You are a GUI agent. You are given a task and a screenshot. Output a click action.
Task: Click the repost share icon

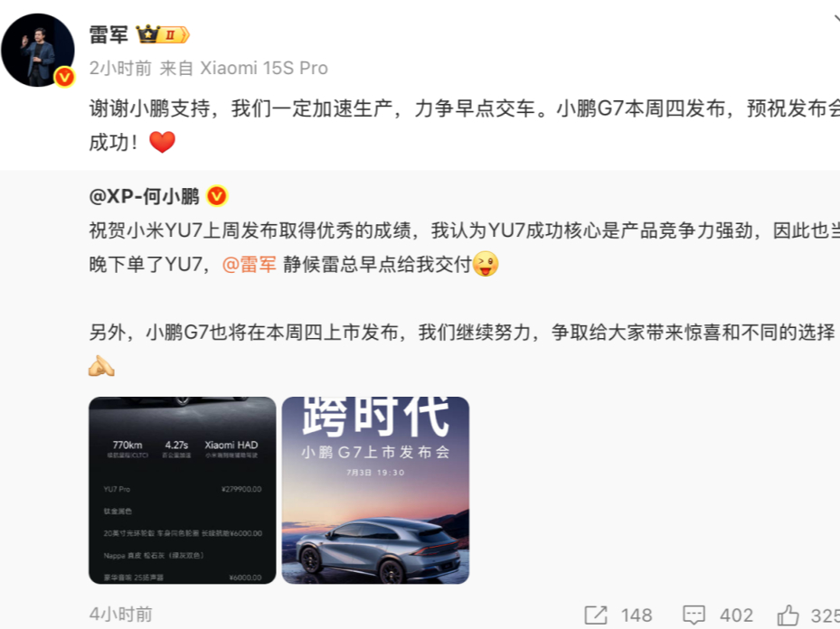point(596,615)
